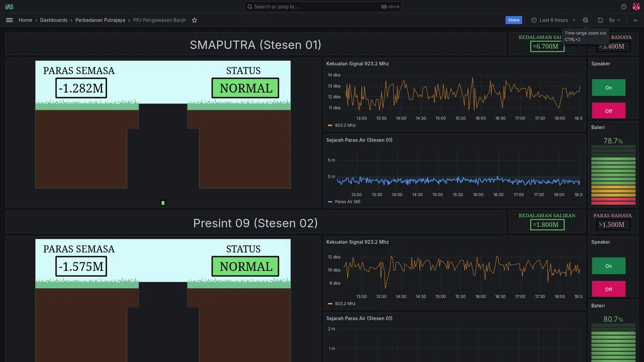Click the >3.400M danger level value
Viewport: 644px width, 362px height.
click(x=613, y=47)
